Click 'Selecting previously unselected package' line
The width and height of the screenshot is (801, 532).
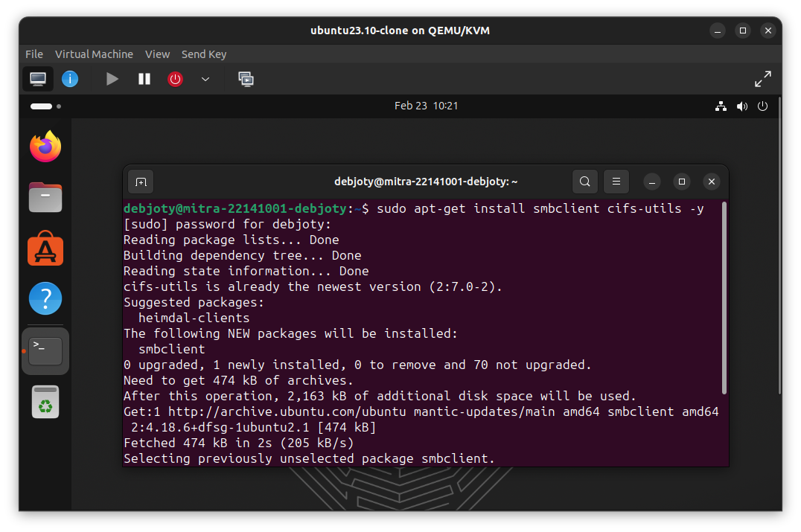coord(309,458)
